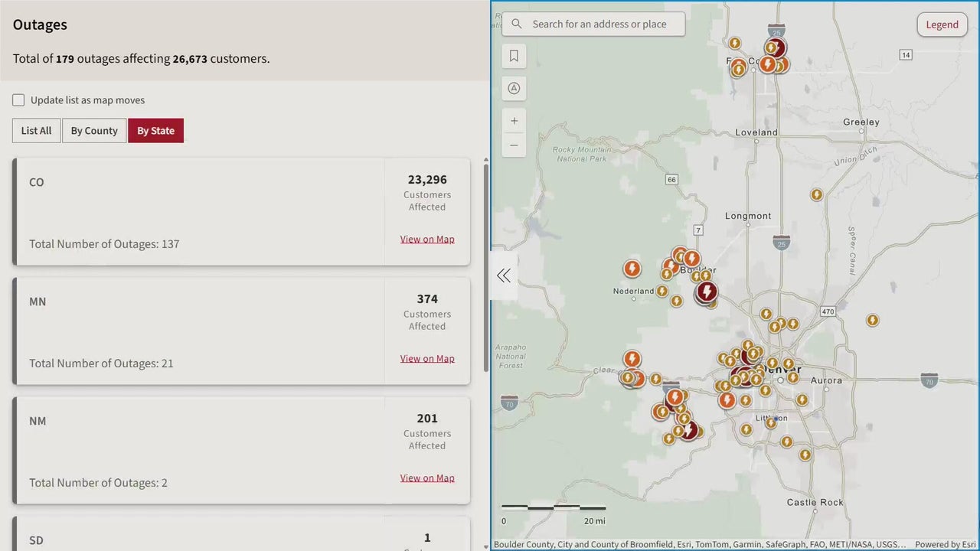Zoom in on the map
This screenshot has width=980, height=551.
[x=514, y=121]
